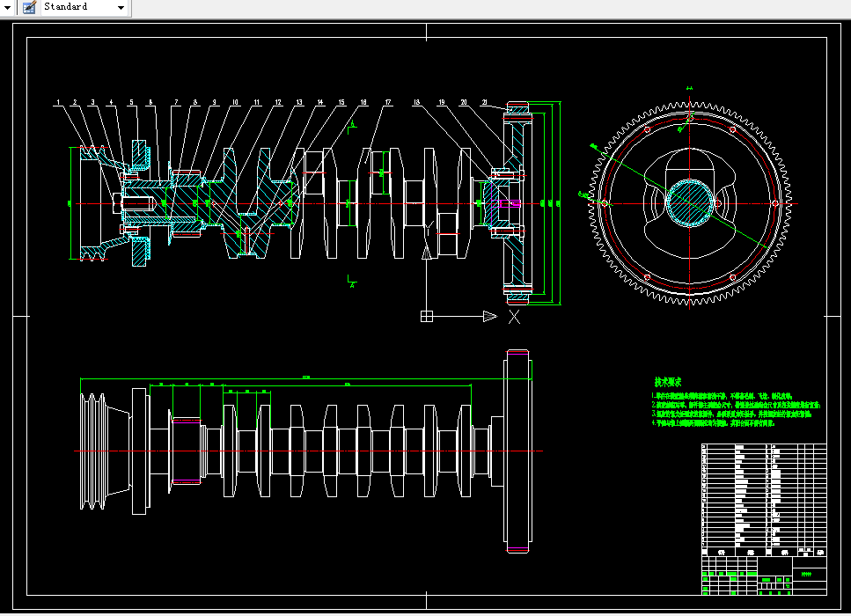
Task: Click the small arrow at toolbar's left edge
Action: (8, 7)
